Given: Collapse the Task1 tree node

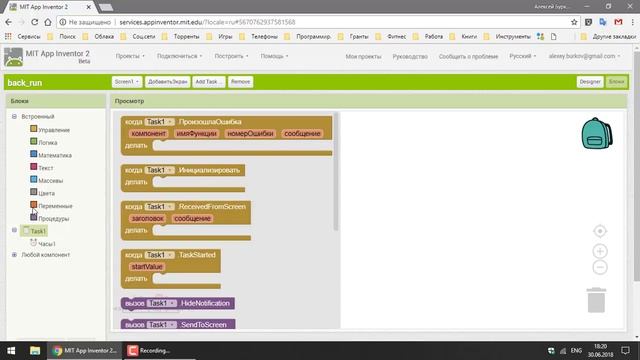Looking at the screenshot, I should 14,230.
